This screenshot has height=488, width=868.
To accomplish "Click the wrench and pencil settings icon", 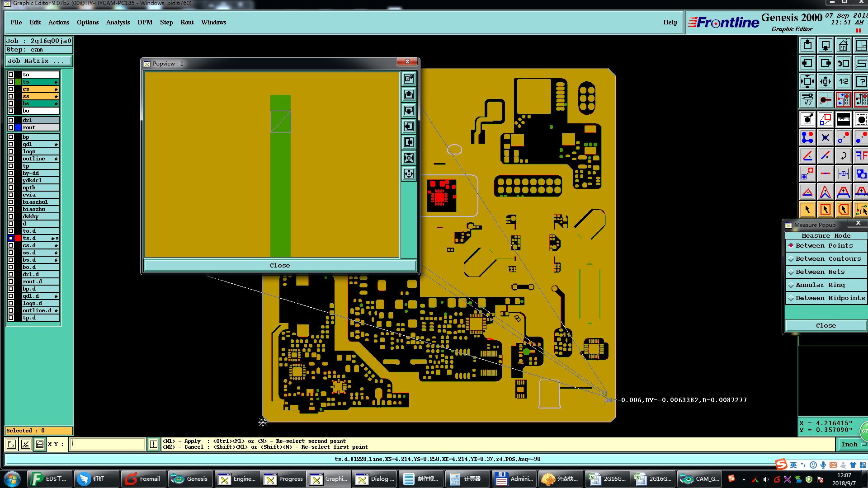I will 807,99.
